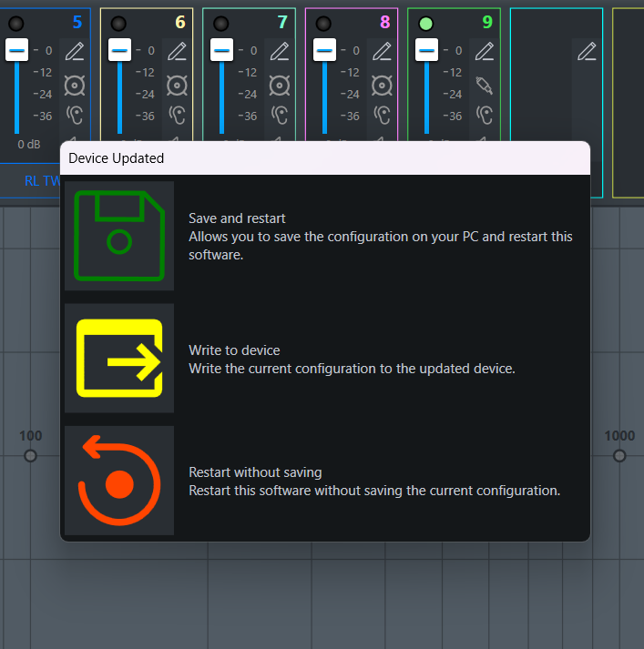Click the green floppy disk Save and restart icon
The width and height of the screenshot is (644, 649).
click(x=118, y=236)
